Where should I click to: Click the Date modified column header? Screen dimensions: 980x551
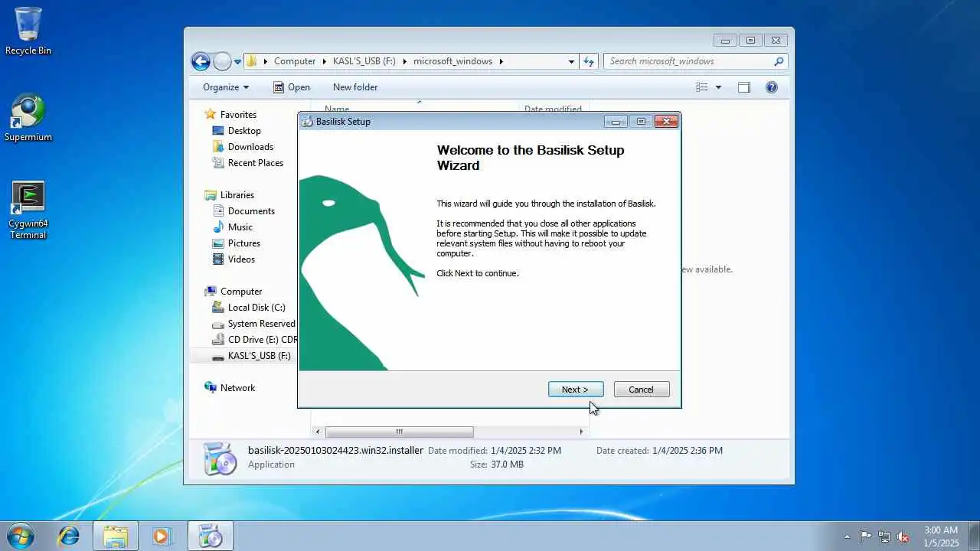tap(553, 109)
